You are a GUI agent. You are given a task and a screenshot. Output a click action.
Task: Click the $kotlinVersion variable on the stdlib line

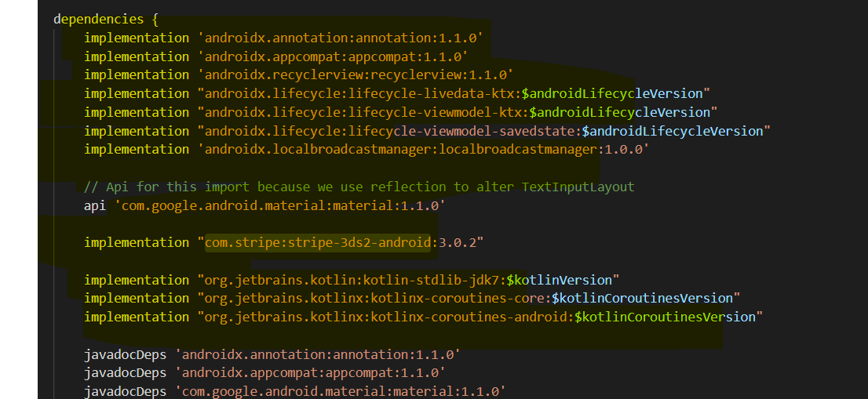(559, 280)
